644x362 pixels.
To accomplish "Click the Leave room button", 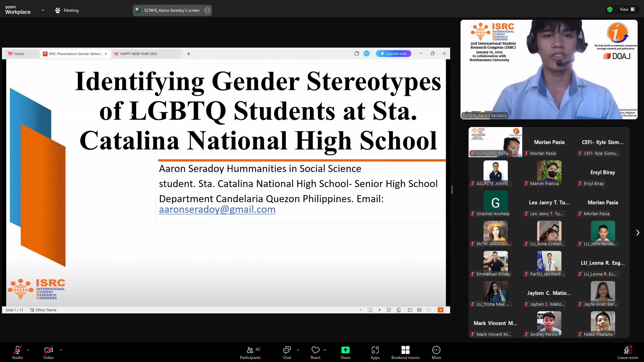I will tap(628, 352).
